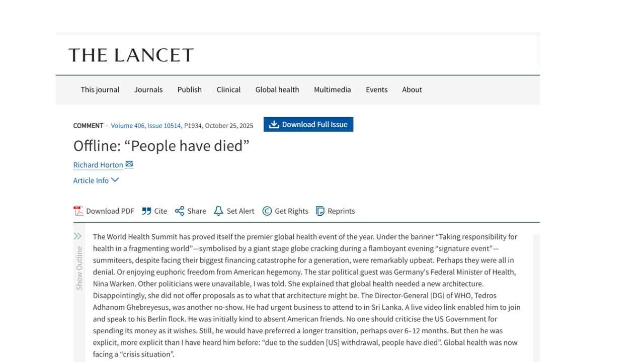
Task: Click the Get Rights copyright icon
Action: click(x=267, y=211)
